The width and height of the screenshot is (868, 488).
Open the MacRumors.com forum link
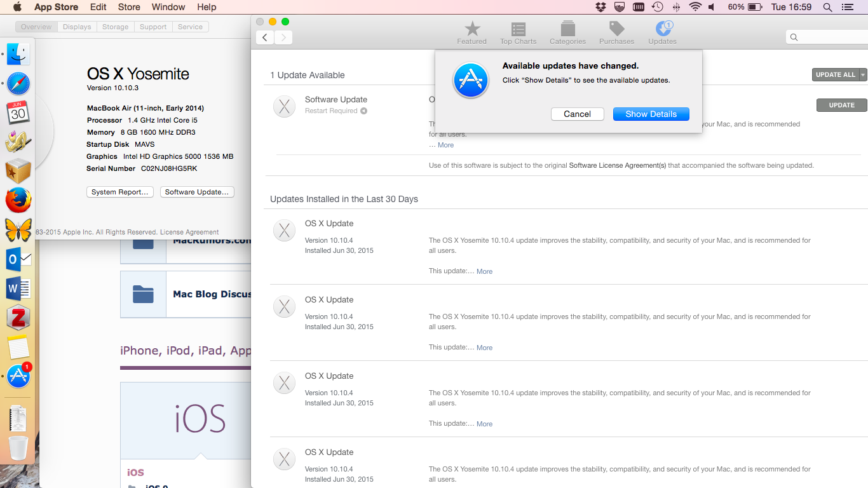pyautogui.click(x=212, y=241)
